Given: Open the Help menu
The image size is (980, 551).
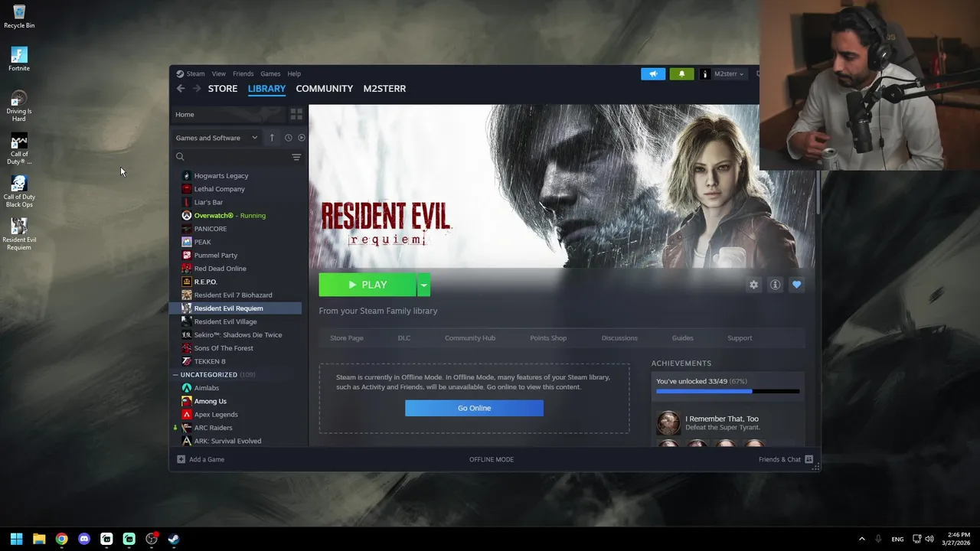Looking at the screenshot, I should point(294,74).
